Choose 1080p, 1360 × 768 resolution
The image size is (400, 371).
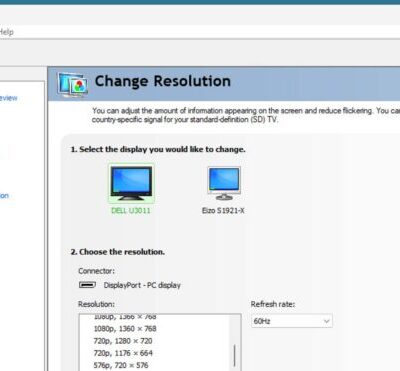[125, 329]
